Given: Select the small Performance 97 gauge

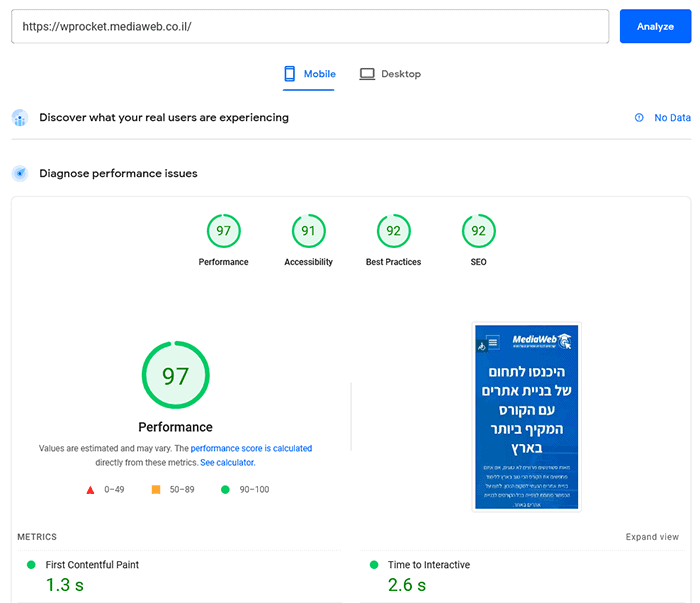Looking at the screenshot, I should (224, 231).
